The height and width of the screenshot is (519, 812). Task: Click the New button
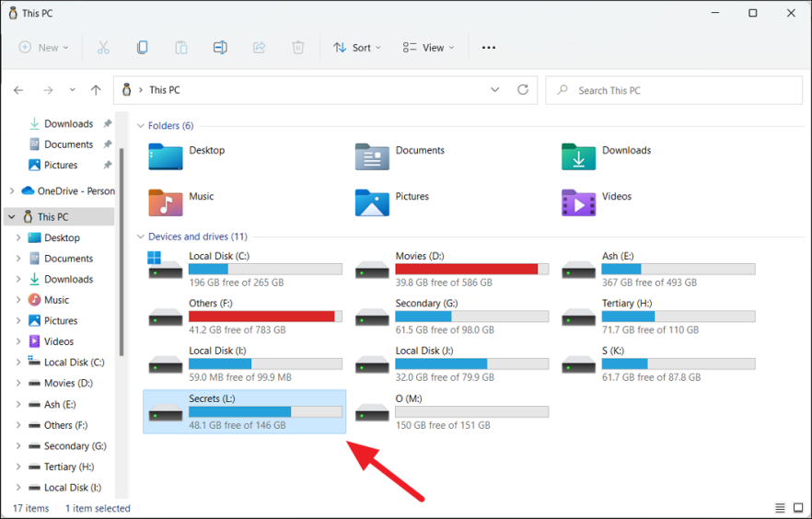44,48
